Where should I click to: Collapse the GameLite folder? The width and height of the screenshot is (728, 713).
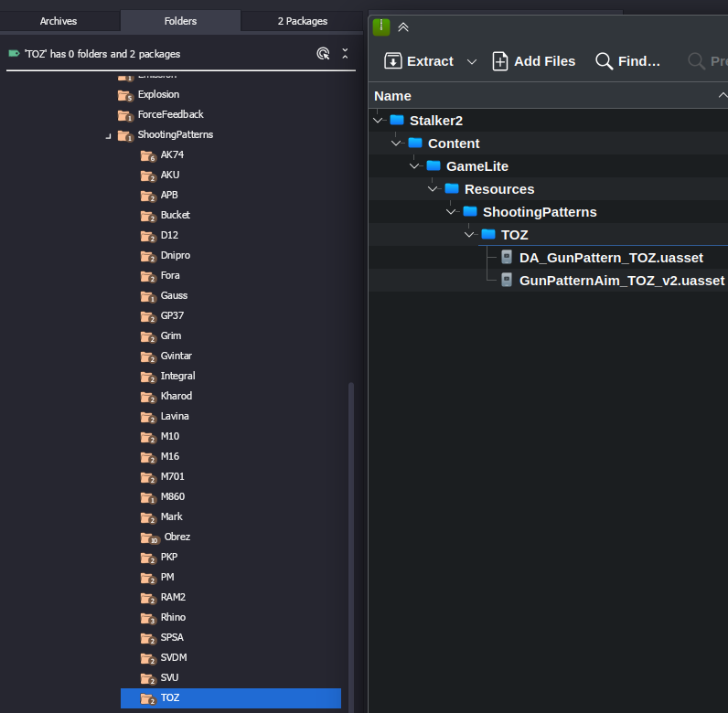(414, 166)
